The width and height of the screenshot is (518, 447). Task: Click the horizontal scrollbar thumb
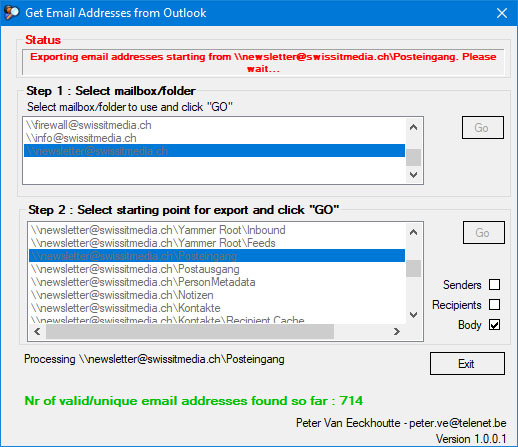pyautogui.click(x=190, y=332)
